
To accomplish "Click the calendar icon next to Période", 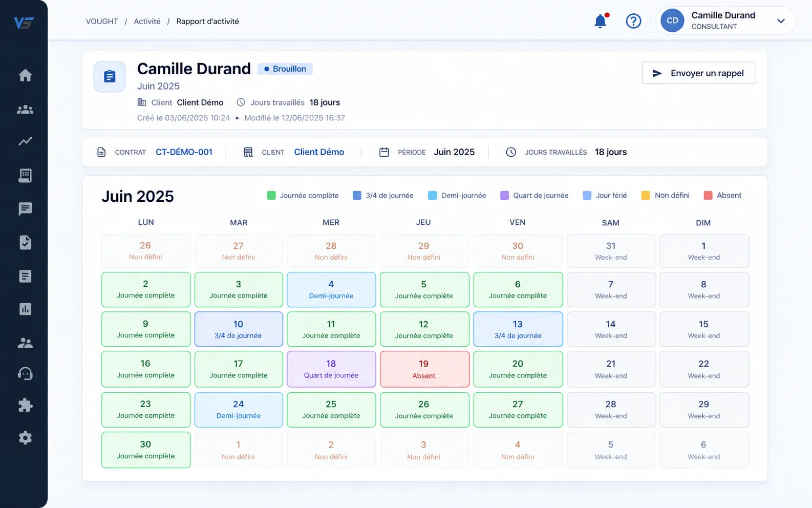I will [384, 152].
